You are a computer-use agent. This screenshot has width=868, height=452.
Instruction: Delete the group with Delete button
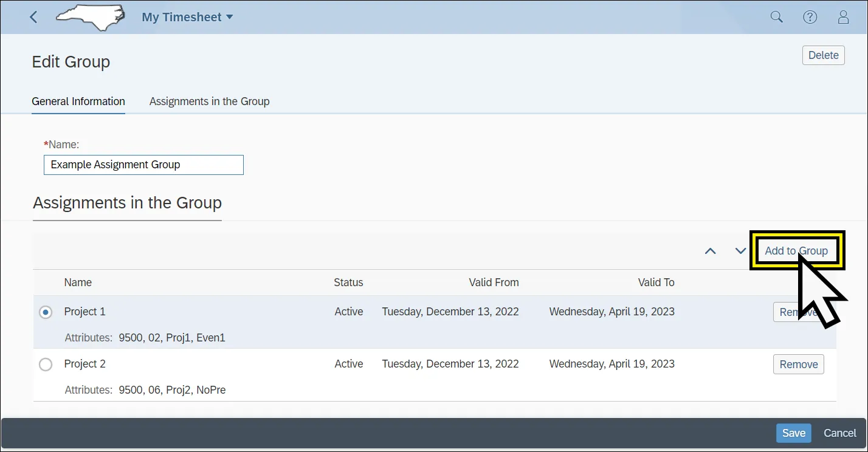point(823,55)
